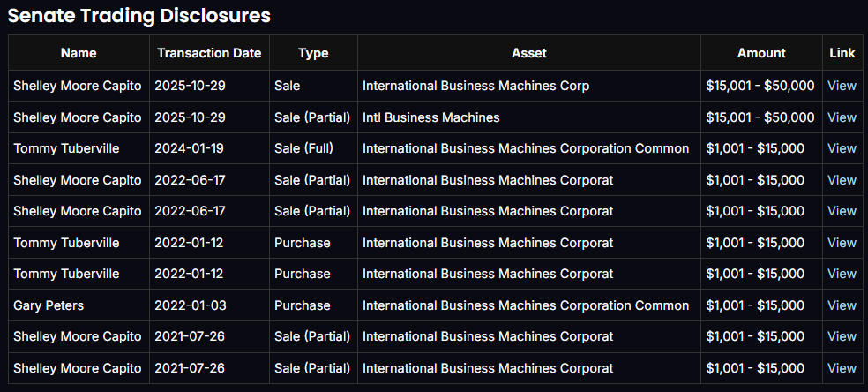Image resolution: width=868 pixels, height=392 pixels.
Task: Click Tommy Tuberville name in 2024 row
Action: point(66,148)
